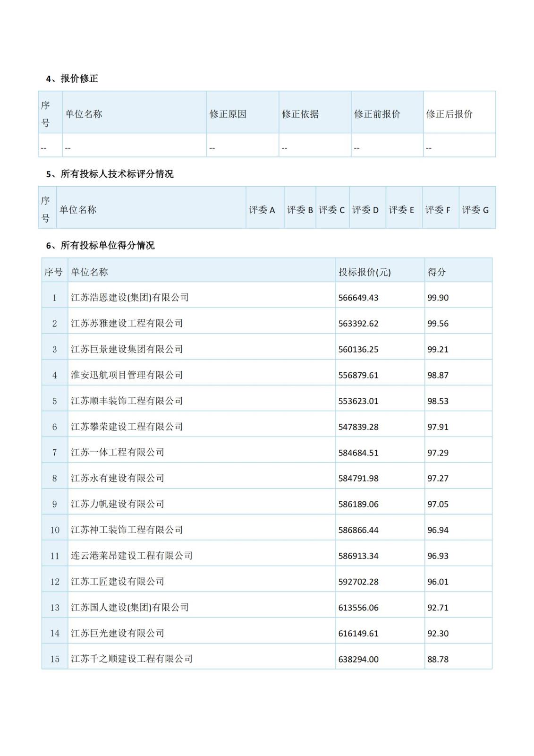Select the 投标报价(元) column header
534x756 pixels.
[364, 272]
